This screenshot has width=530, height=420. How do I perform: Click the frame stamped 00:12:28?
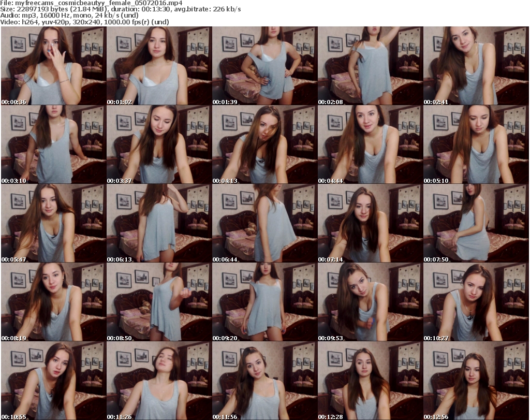coord(370,381)
